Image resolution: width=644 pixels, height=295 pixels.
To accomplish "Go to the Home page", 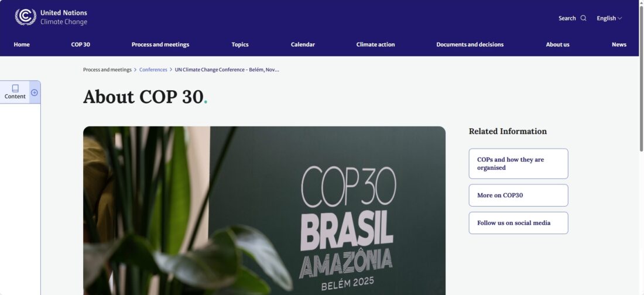I will tap(22, 44).
